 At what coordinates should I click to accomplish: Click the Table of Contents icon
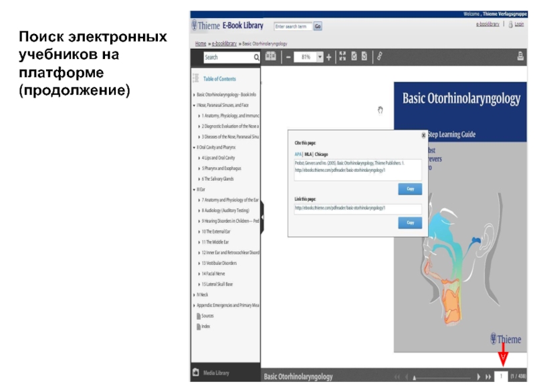pos(196,78)
